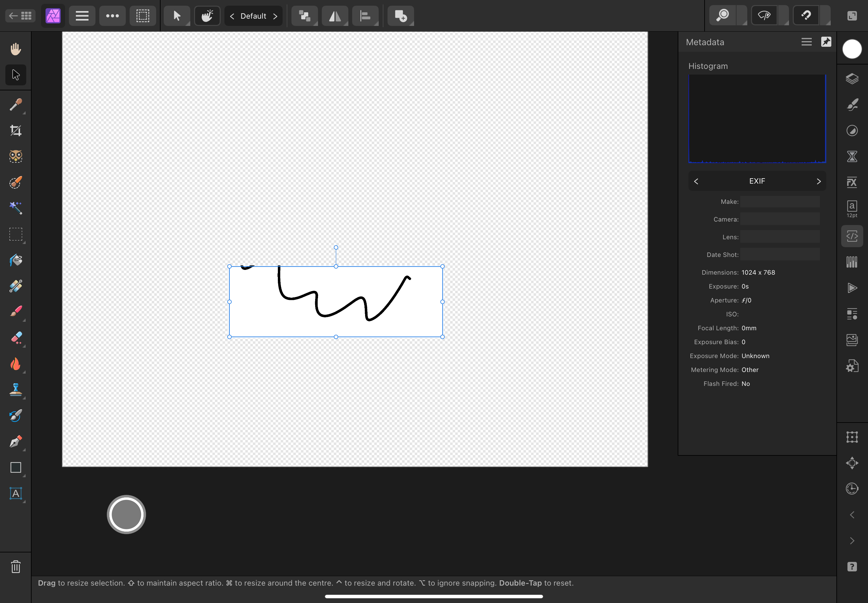Screen dimensions: 868x603
Task: Close the active Metadata studio icon
Action: click(852, 236)
